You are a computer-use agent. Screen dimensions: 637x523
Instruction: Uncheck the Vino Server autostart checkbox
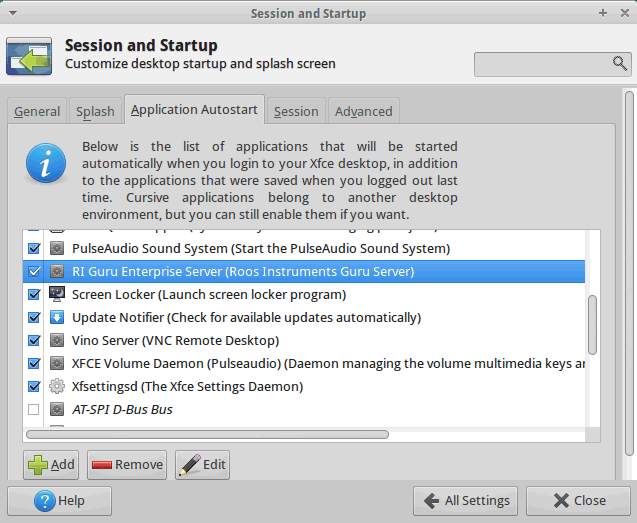click(x=34, y=340)
